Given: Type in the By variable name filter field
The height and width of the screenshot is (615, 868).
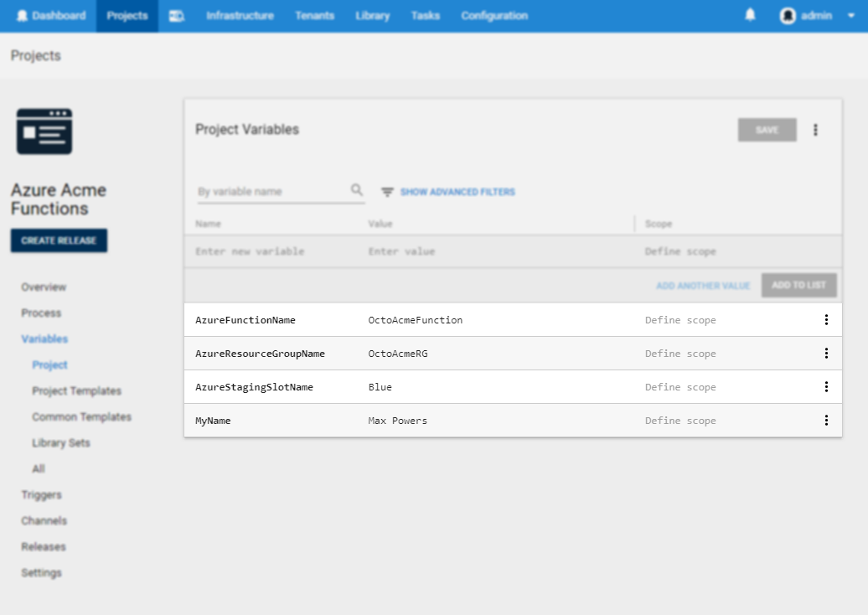Looking at the screenshot, I should point(272,192).
